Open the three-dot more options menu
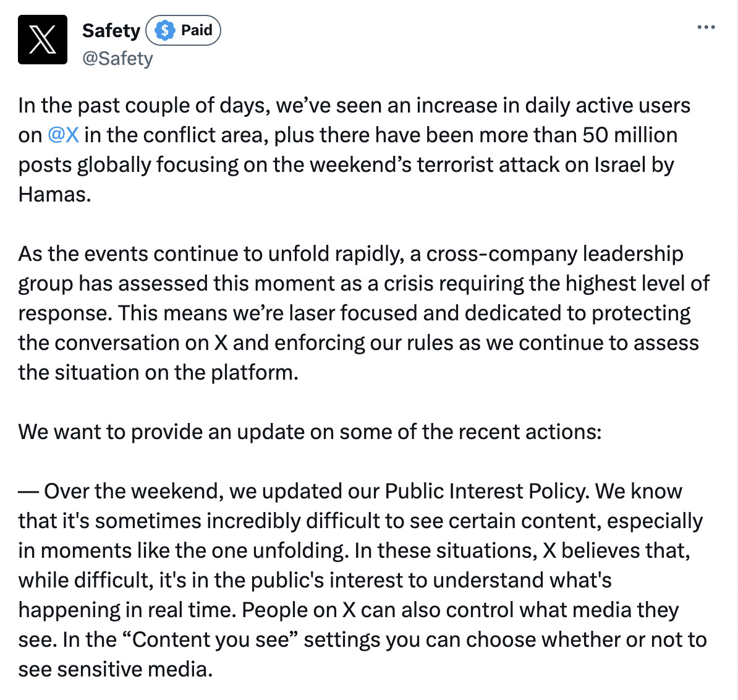 (706, 27)
